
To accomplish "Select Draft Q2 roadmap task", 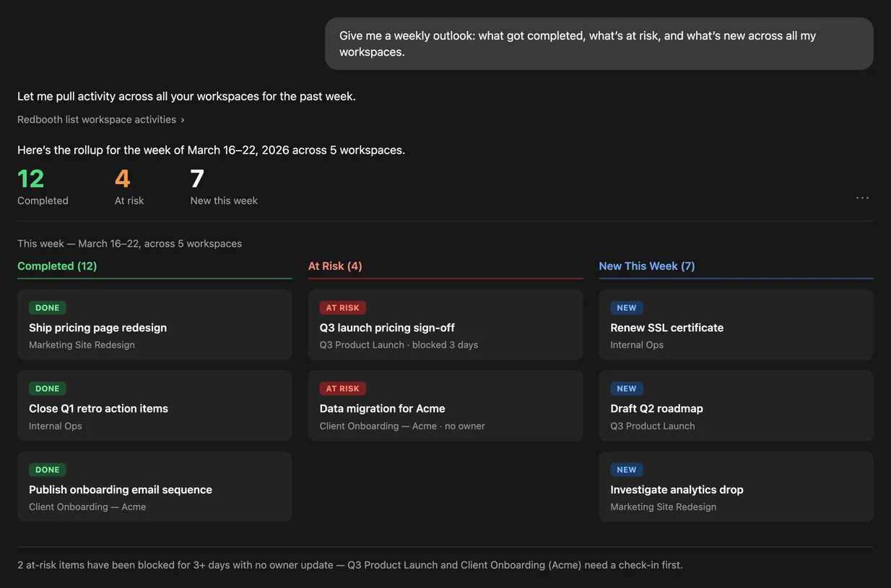I will (736, 405).
